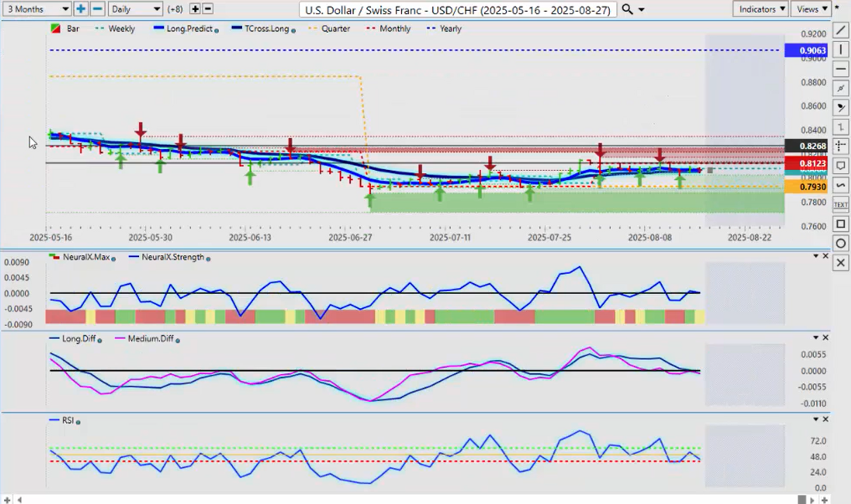
Task: Choose the rectangle shape drawing tool
Action: click(841, 224)
